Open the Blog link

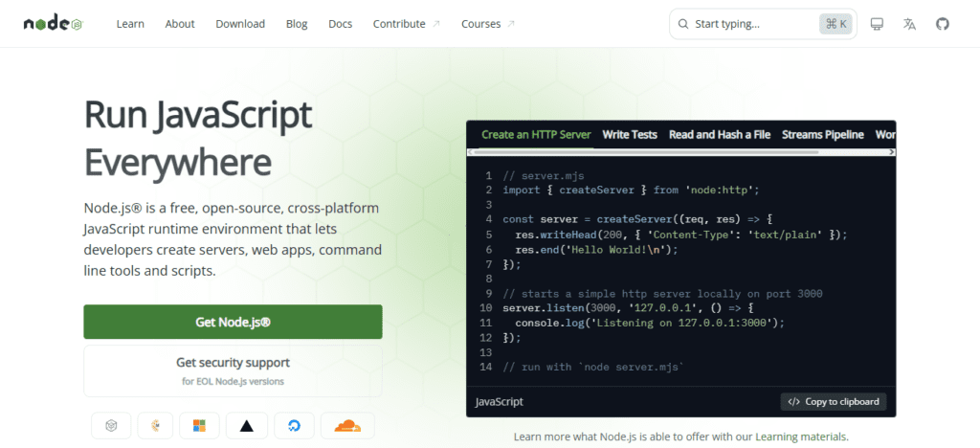(297, 24)
